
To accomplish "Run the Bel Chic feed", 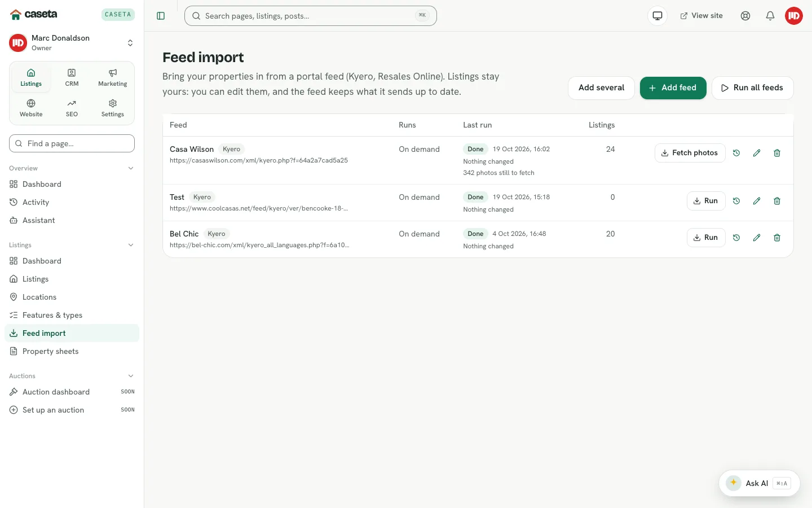I will [x=706, y=238].
